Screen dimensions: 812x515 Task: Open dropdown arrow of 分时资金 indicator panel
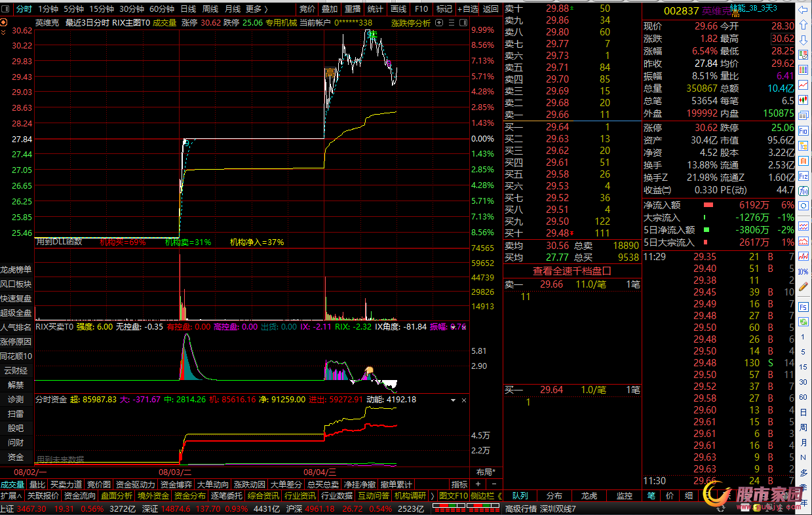(452, 399)
